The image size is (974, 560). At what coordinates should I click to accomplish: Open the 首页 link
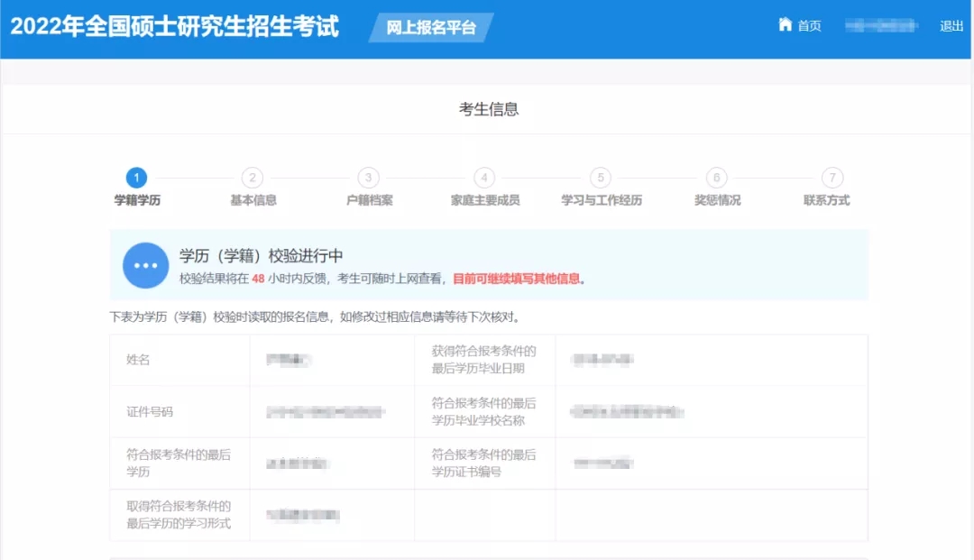(809, 25)
